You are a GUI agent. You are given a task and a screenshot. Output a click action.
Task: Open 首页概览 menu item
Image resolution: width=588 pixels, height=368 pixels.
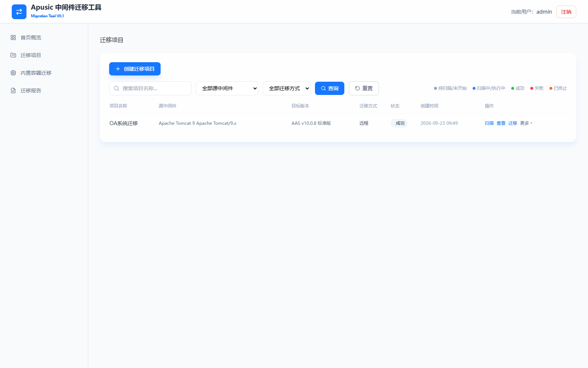click(44, 38)
